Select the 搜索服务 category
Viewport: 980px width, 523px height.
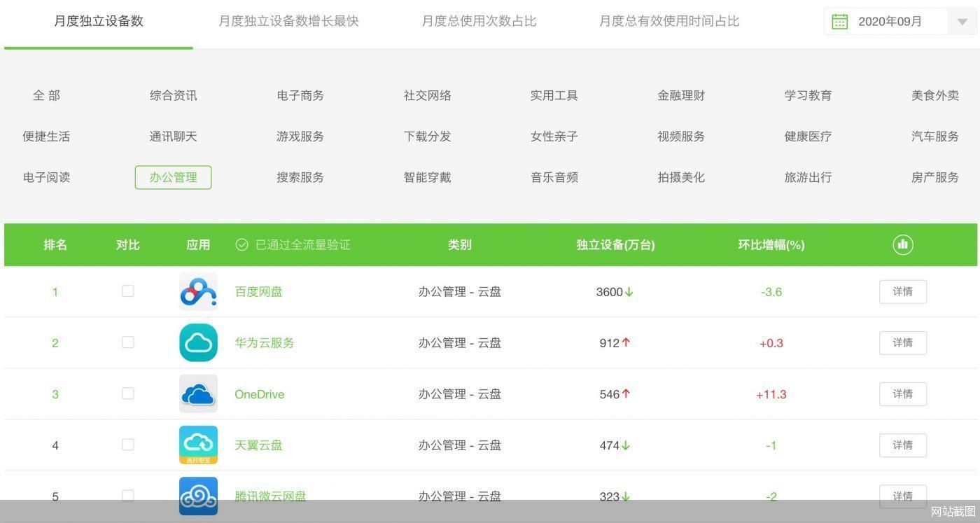pos(300,177)
